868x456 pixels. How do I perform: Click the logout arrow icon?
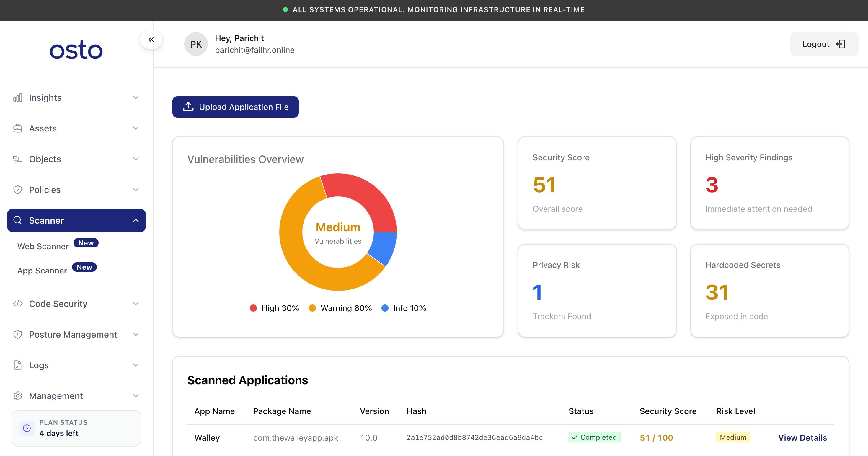pyautogui.click(x=840, y=44)
